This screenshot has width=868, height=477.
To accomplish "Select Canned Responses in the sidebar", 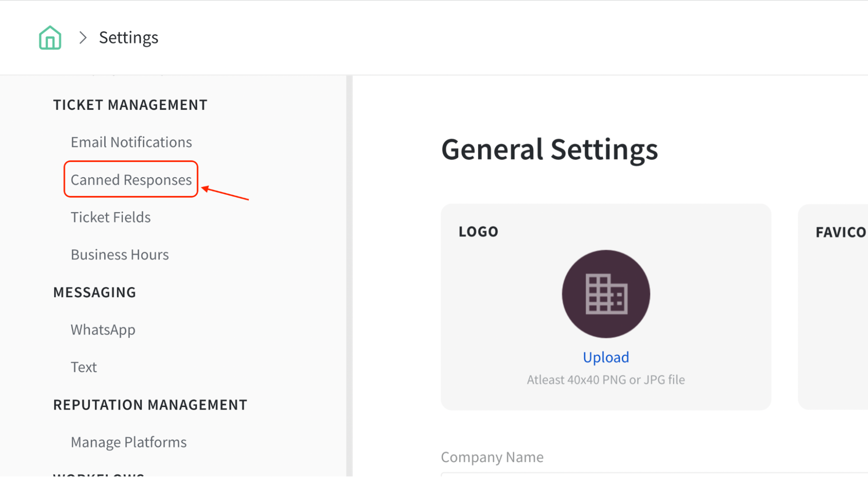I will tap(131, 179).
